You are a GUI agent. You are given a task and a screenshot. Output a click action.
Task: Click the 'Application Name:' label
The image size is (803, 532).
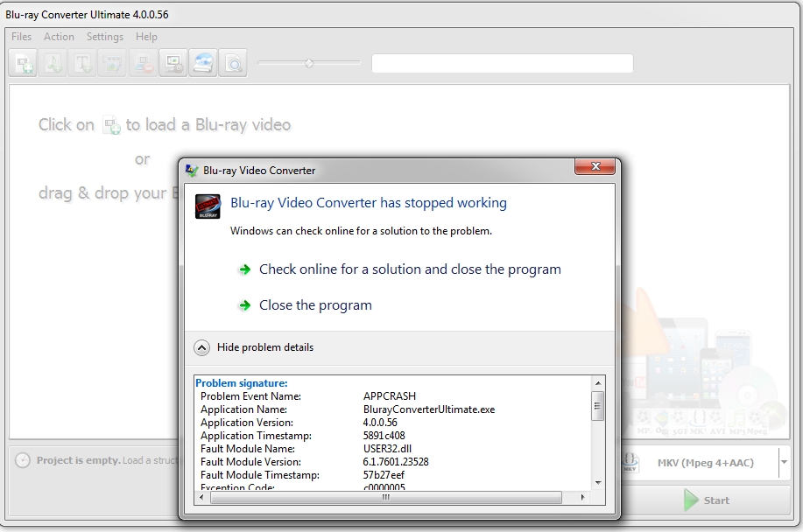pyautogui.click(x=243, y=409)
